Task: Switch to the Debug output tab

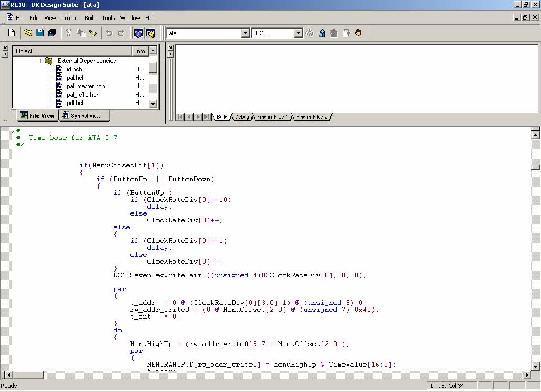Action: [242, 117]
